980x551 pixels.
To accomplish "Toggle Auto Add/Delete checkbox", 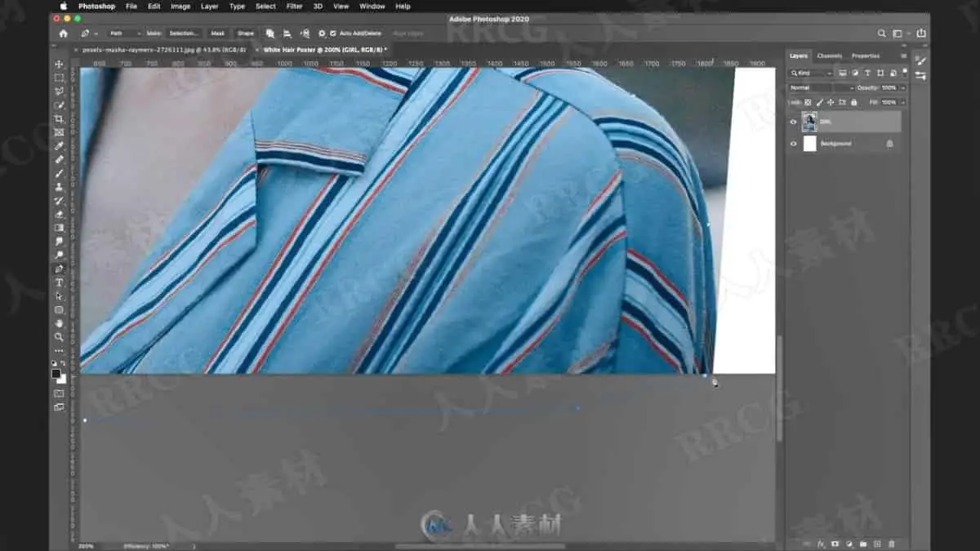I will tap(332, 33).
